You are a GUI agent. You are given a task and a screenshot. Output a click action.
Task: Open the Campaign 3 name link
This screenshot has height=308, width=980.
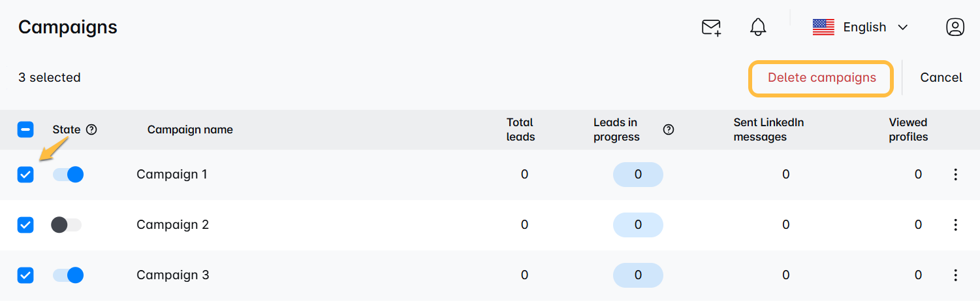173,275
